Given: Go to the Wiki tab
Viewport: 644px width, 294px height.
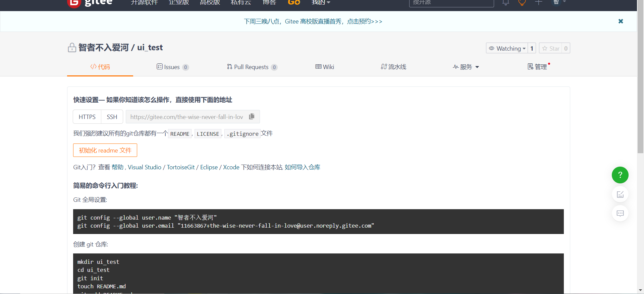Looking at the screenshot, I should [325, 67].
